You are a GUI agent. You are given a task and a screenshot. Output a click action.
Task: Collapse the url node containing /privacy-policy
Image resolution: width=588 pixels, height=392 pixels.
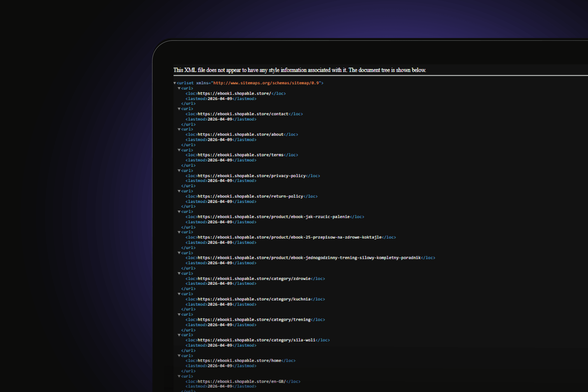(179, 170)
